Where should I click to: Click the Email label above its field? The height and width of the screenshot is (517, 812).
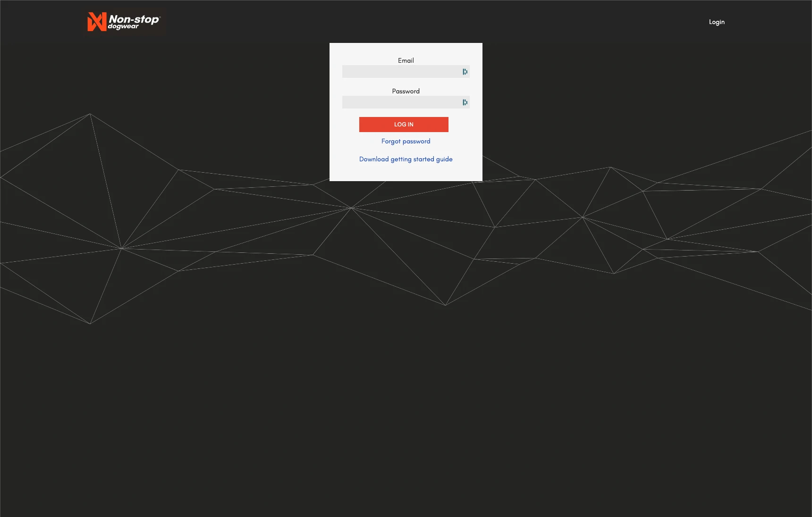[406, 60]
